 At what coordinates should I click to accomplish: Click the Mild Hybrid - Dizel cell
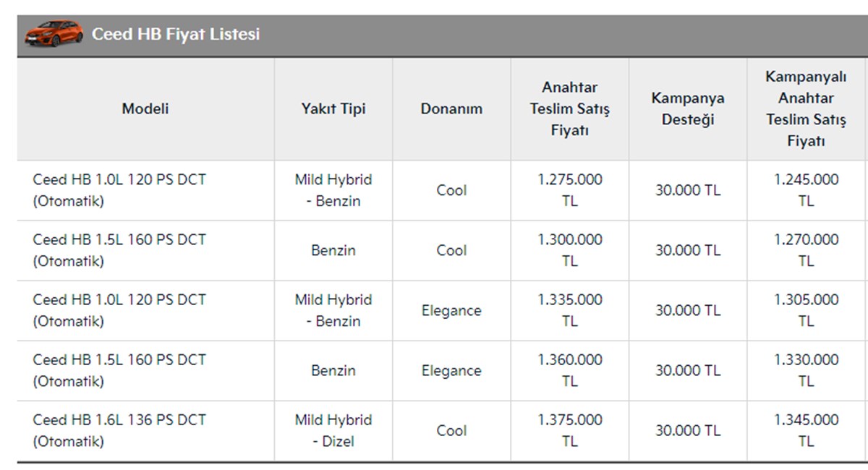coord(333,430)
